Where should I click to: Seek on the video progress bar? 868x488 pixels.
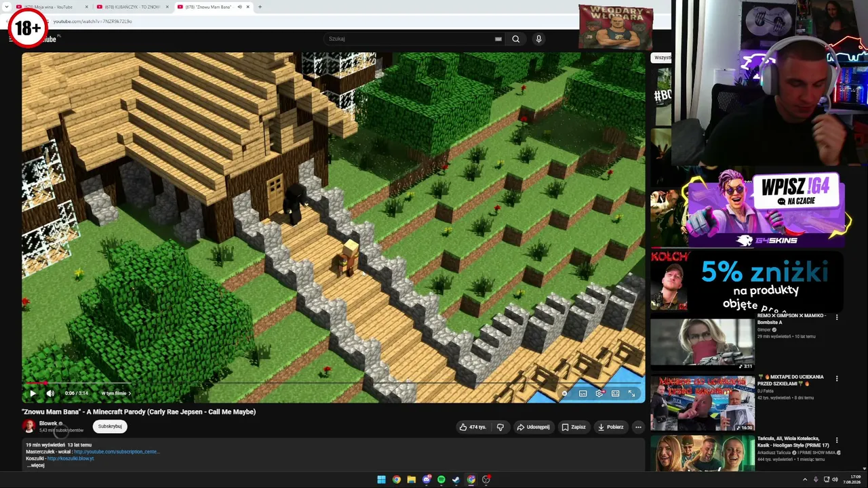(333, 383)
